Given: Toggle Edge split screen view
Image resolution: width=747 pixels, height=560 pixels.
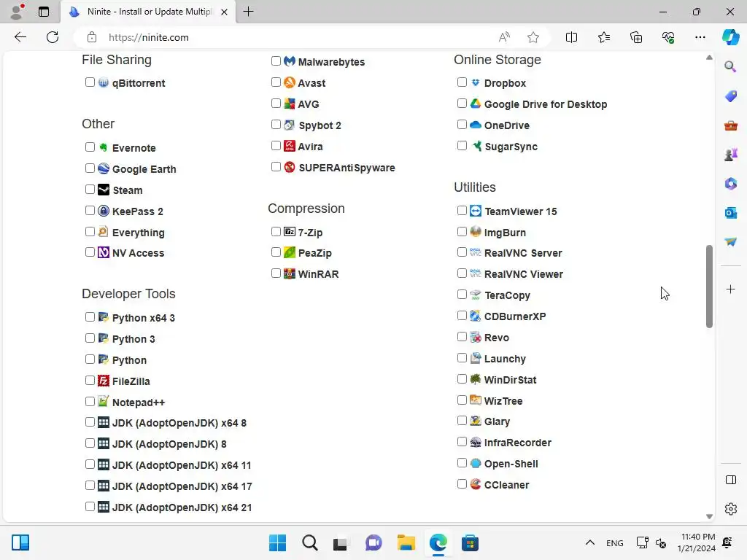Looking at the screenshot, I should tap(571, 37).
